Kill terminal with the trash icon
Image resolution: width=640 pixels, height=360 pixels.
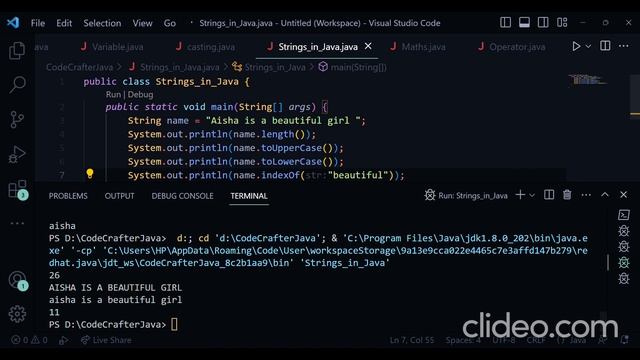tap(567, 195)
